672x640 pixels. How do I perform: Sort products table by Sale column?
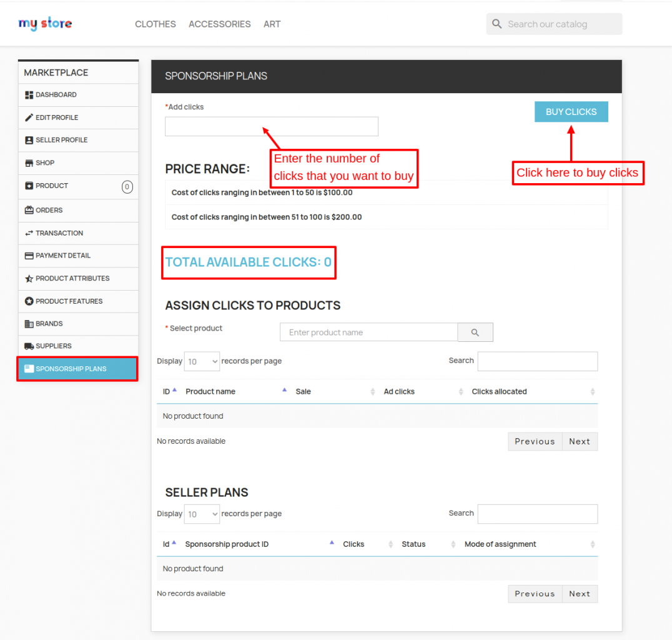[x=372, y=392]
